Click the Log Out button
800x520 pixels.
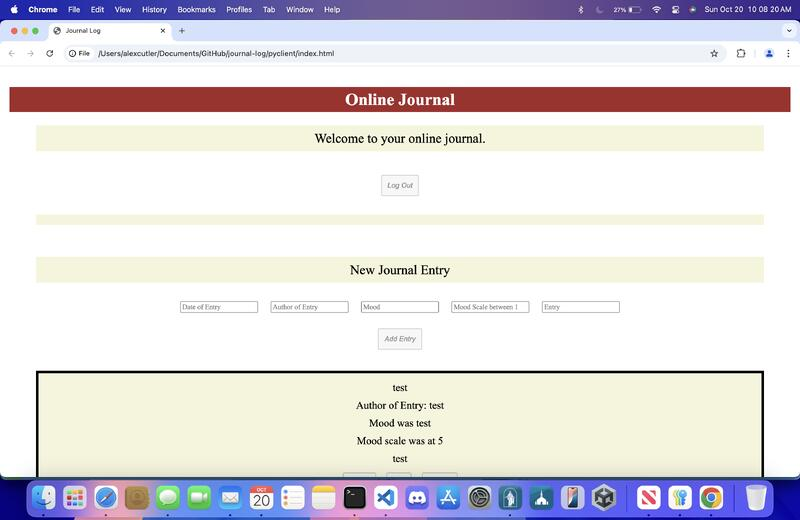coord(400,185)
